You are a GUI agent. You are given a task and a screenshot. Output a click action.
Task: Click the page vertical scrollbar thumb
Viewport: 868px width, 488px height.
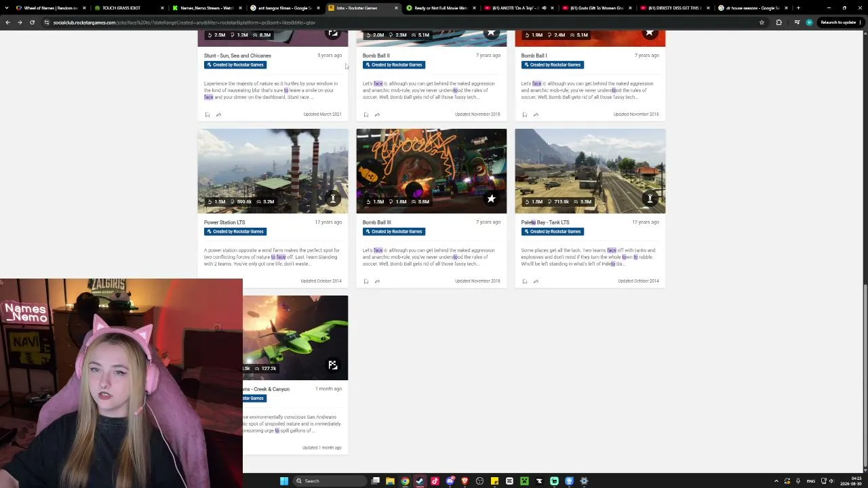(x=865, y=376)
